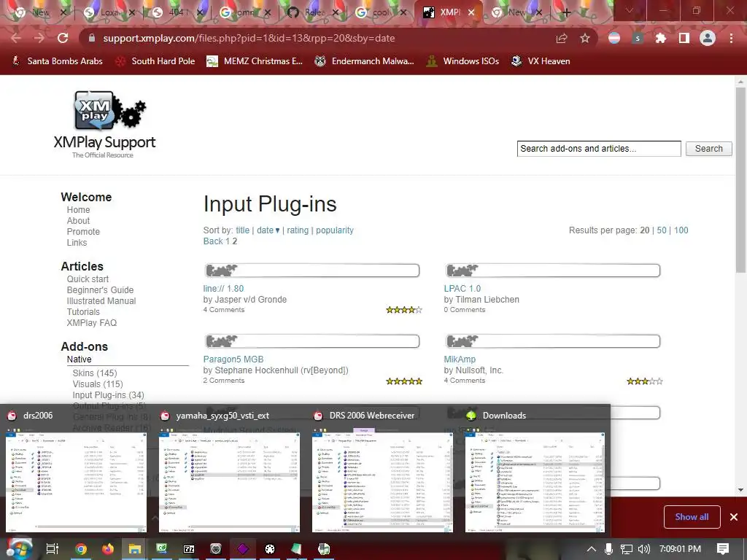The image size is (747, 560).
Task: Open the LPAC 1.0 plug-in
Action: tap(462, 289)
